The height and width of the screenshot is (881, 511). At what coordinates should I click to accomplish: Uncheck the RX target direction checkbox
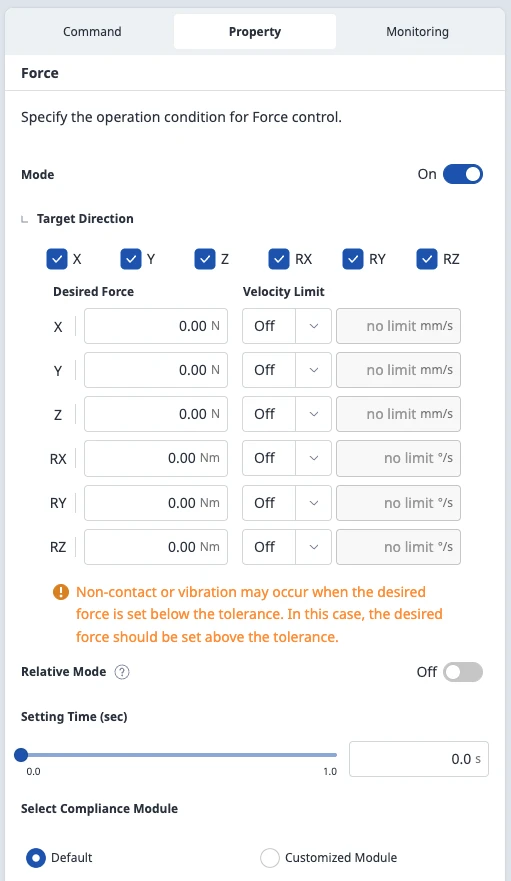click(x=279, y=259)
